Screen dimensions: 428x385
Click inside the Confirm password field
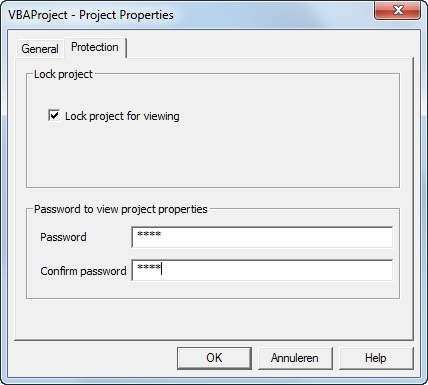pos(262,270)
